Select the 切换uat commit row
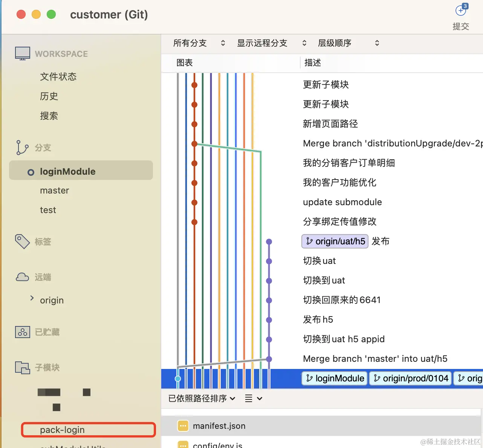This screenshot has height=448, width=483. [319, 261]
